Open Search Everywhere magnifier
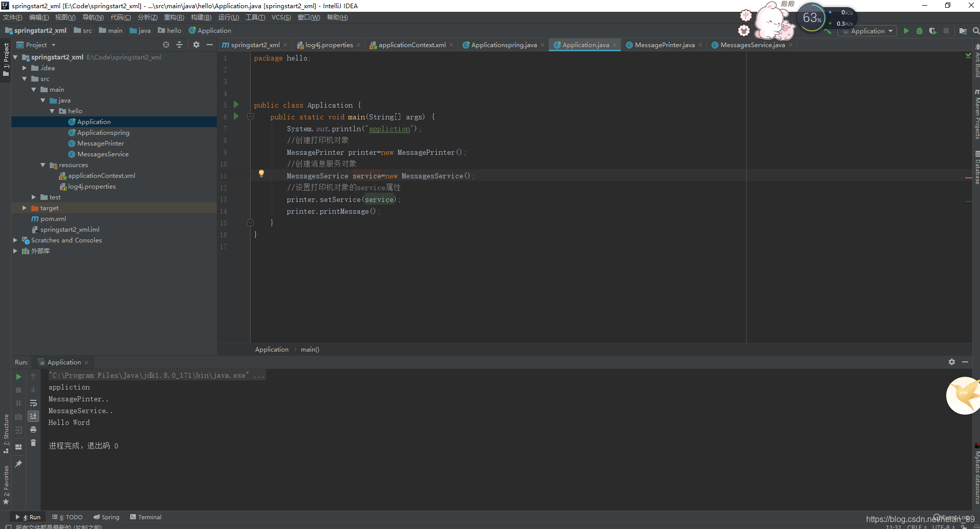Screen dimensions: 980x529 coord(976,31)
